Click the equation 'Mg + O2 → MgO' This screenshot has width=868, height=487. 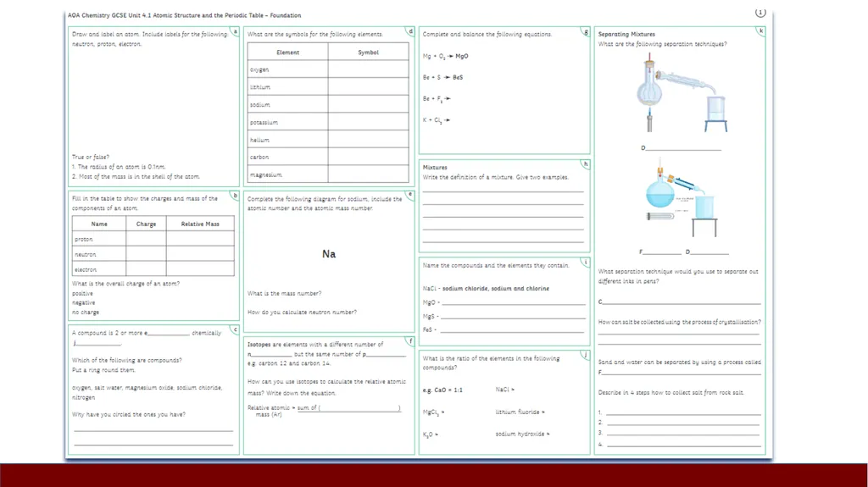(446, 57)
